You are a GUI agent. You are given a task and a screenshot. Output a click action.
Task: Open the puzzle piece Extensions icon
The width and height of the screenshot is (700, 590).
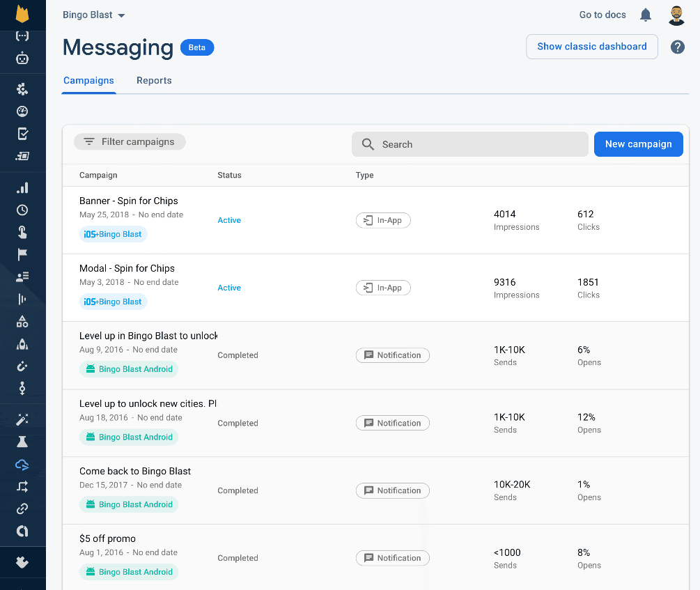point(22,562)
